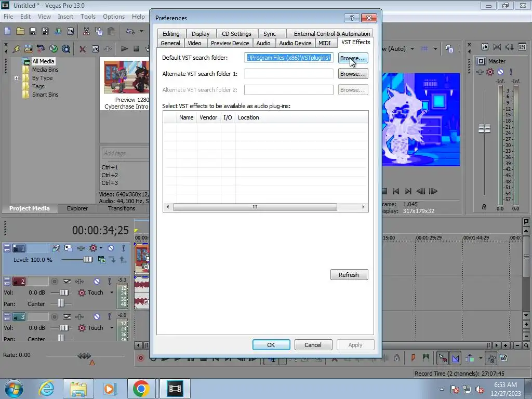Open the Tools menu
This screenshot has width=532, height=399.
click(88, 16)
